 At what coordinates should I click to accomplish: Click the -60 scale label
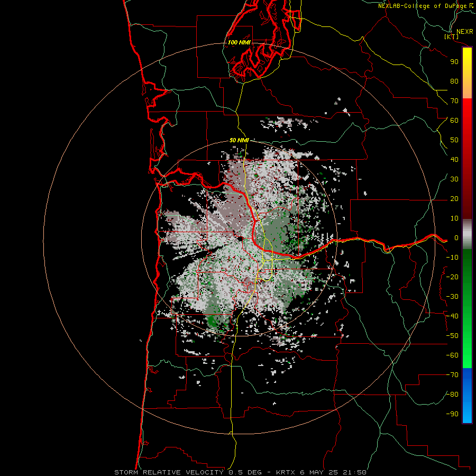click(x=452, y=355)
